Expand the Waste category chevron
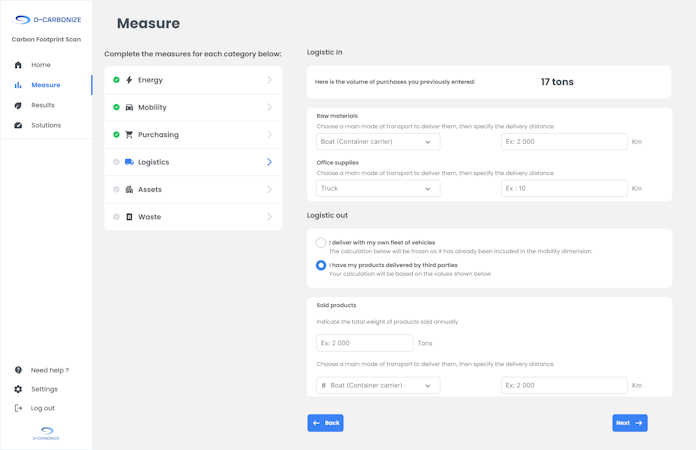Screen dimensions: 696x450 [269, 217]
